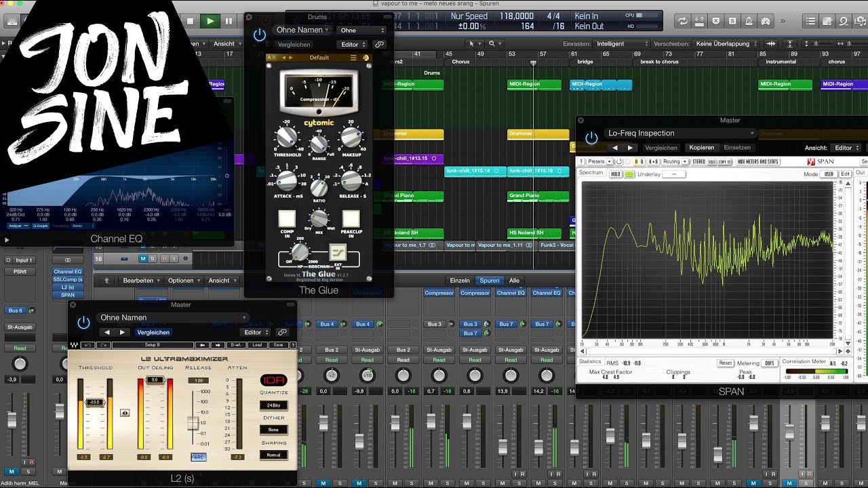Click the playhead marker in the ruler
Viewport: 868px width, 488px height.
tap(534, 63)
